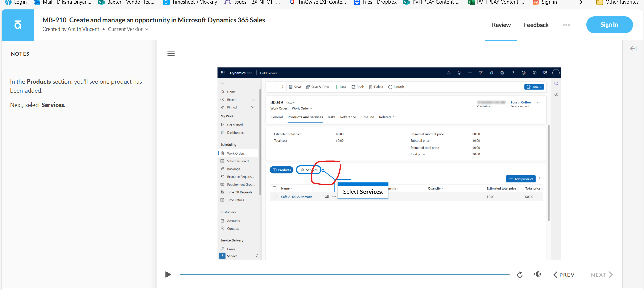The width and height of the screenshot is (644, 290).
Task: Open the Review tab
Action: coord(501,25)
